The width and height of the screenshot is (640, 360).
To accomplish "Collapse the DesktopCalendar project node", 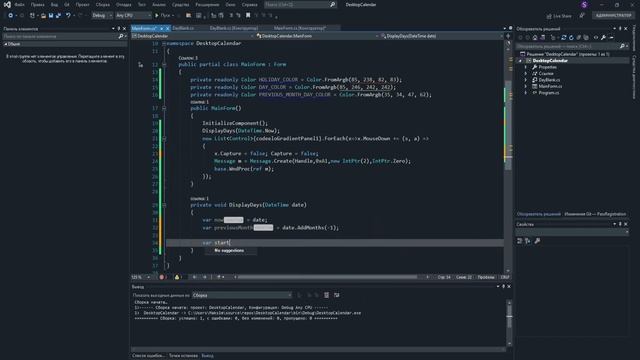I will point(520,61).
